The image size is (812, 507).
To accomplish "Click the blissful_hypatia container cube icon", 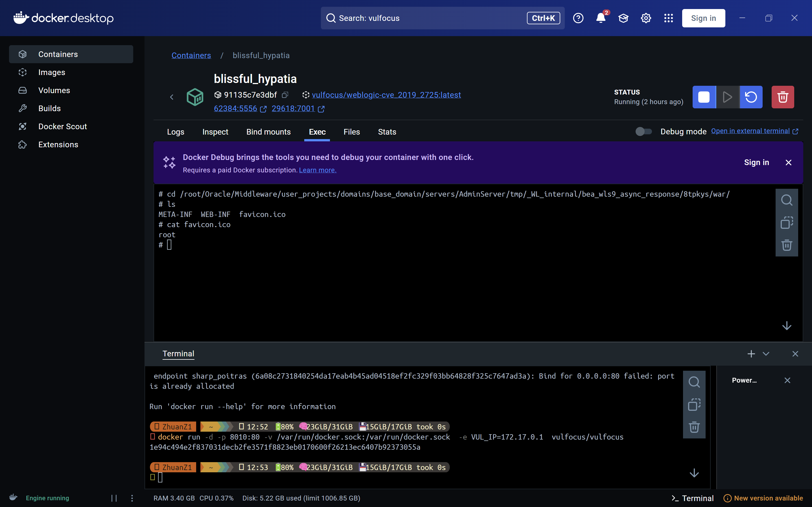I will click(x=195, y=97).
